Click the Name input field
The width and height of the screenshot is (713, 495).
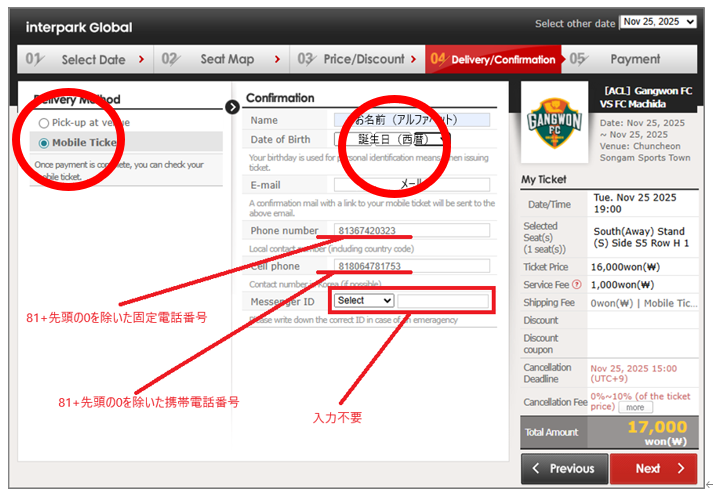click(412, 120)
